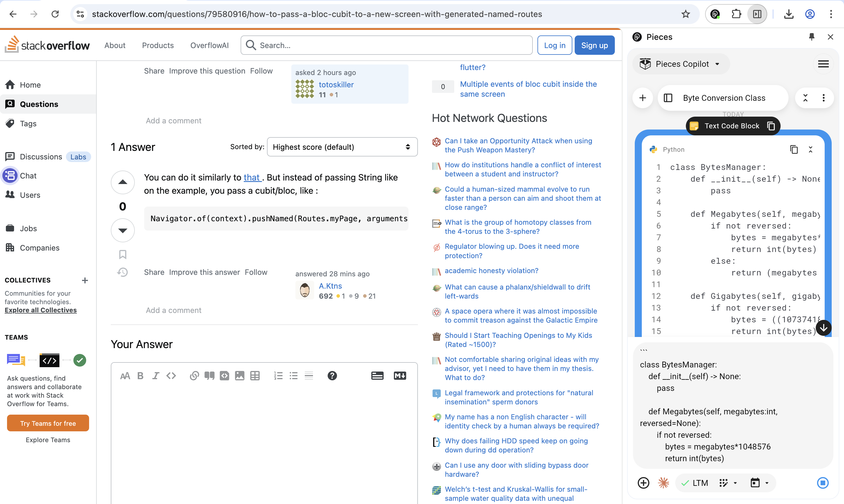Collapse the Python code snippet
This screenshot has height=504, width=844.
pos(811,149)
